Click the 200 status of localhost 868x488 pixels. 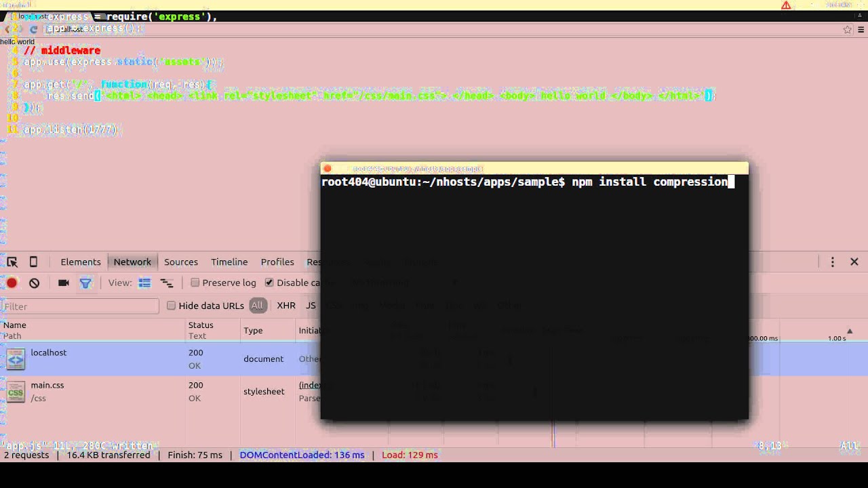coord(196,352)
